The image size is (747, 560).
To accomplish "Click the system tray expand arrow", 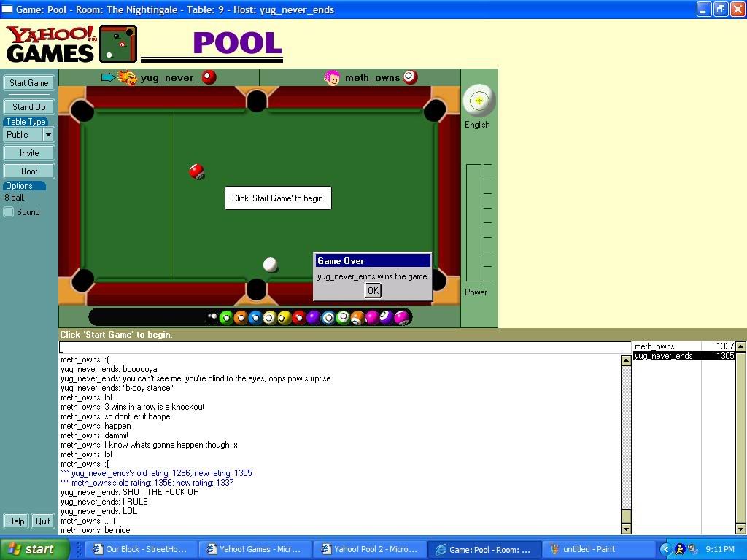I will click(x=665, y=549).
